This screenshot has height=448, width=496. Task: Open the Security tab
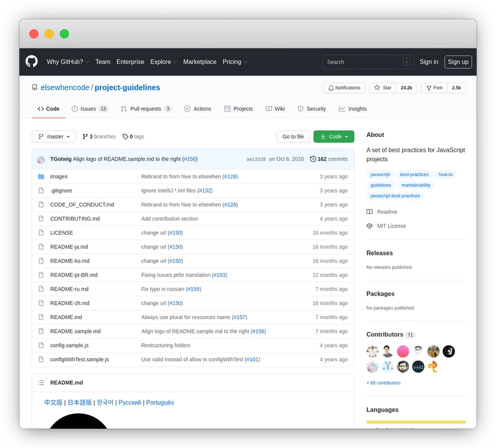pyautogui.click(x=312, y=109)
